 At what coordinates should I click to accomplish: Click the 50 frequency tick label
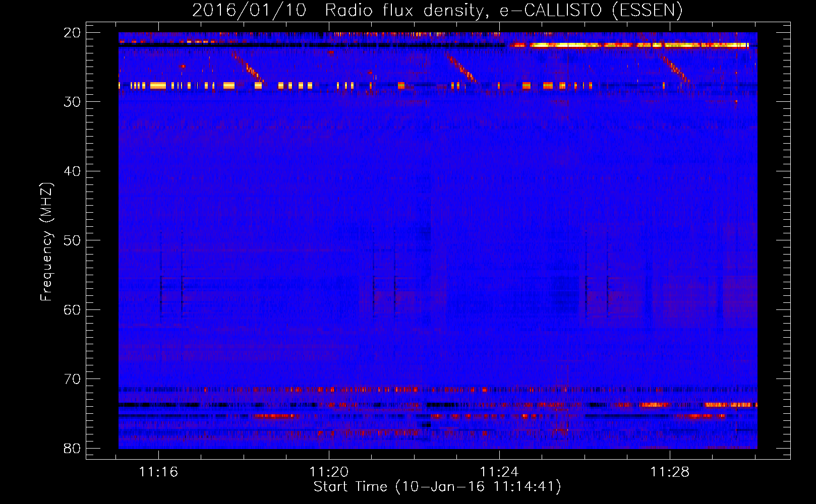point(72,240)
